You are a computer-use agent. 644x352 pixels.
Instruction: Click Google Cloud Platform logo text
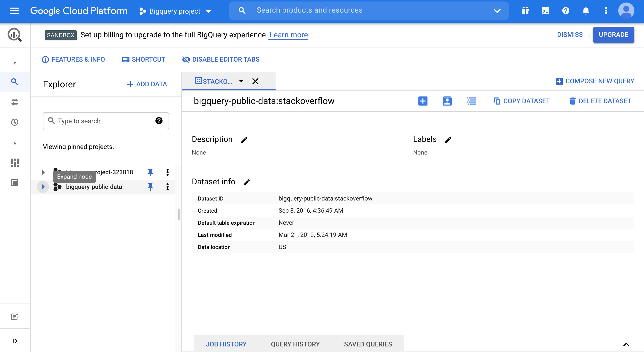(79, 11)
